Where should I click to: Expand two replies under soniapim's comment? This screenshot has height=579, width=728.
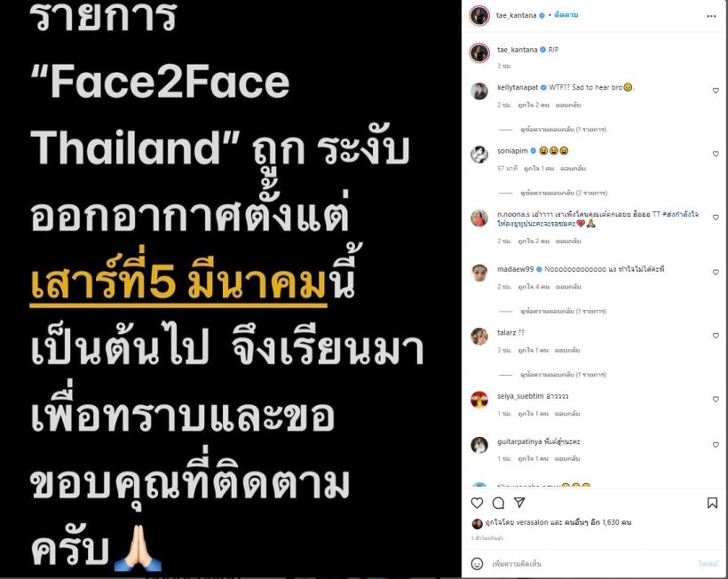[564, 193]
